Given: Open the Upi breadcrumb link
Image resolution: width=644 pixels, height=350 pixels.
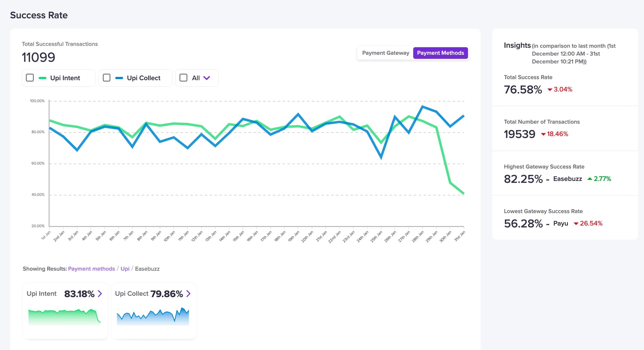Looking at the screenshot, I should pyautogui.click(x=125, y=268).
